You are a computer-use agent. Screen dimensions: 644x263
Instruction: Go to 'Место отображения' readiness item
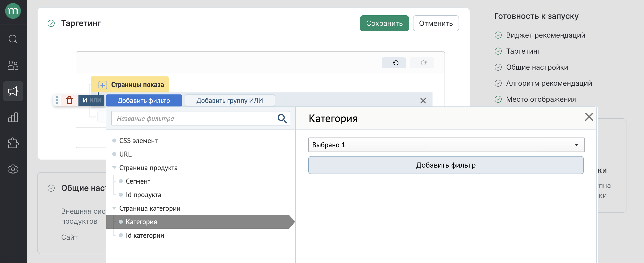(x=541, y=99)
